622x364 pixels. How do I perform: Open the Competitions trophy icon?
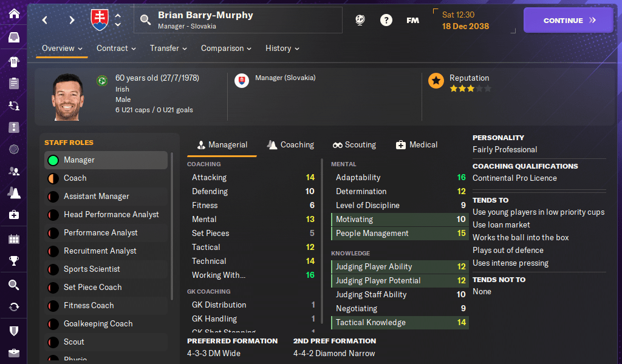click(x=14, y=261)
